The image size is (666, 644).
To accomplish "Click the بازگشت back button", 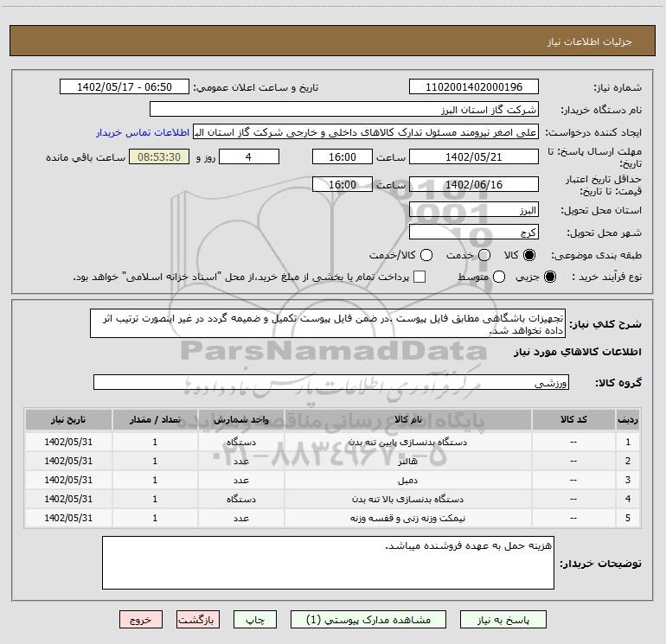I will point(198,620).
